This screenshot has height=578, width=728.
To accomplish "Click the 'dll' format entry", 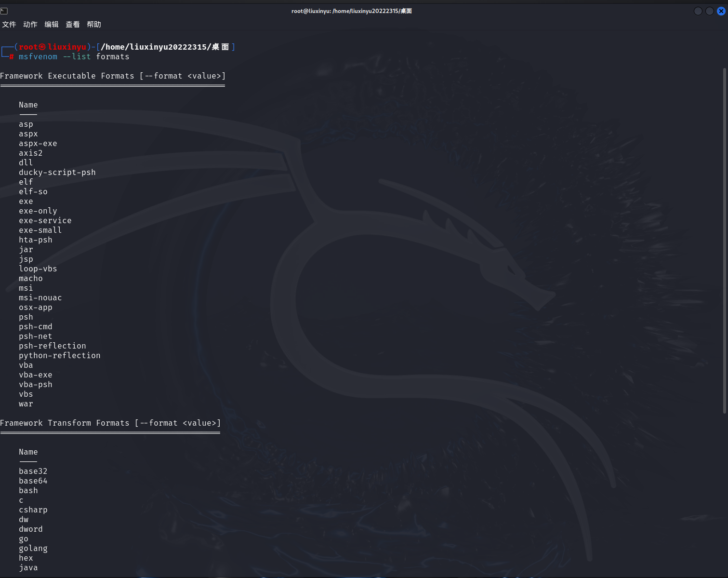I will tap(26, 163).
